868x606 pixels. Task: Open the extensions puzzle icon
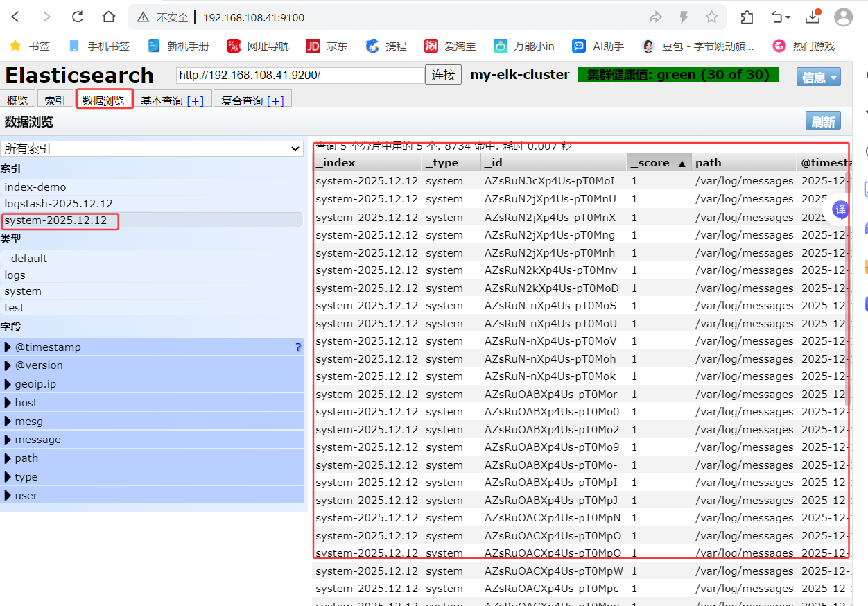tap(747, 17)
